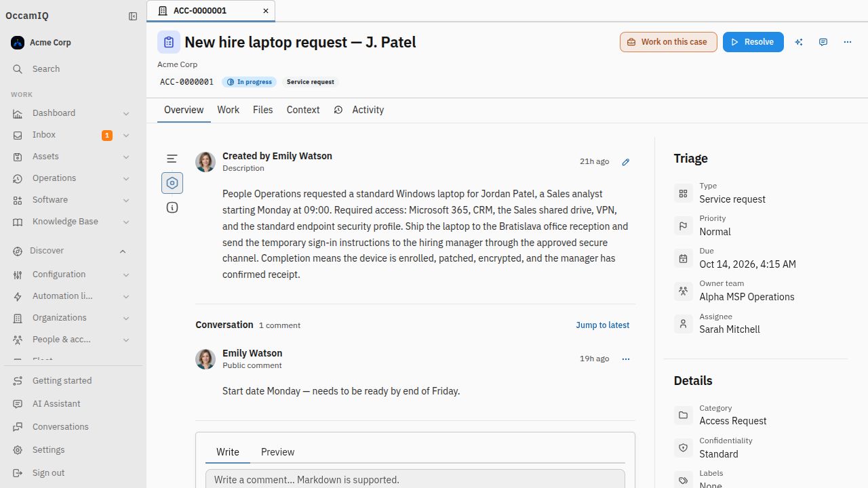868x488 pixels.
Task: Open AI Assistant from sidebar
Action: 73,404
